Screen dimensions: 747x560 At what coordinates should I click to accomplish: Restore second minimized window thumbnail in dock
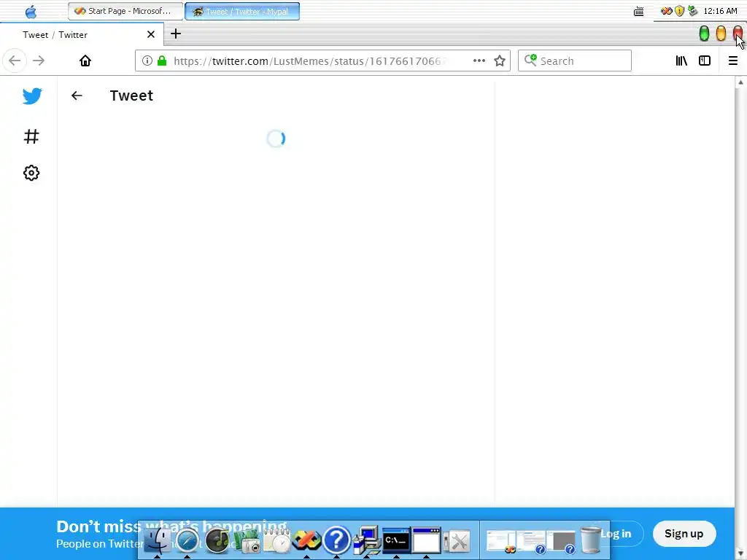(x=531, y=542)
